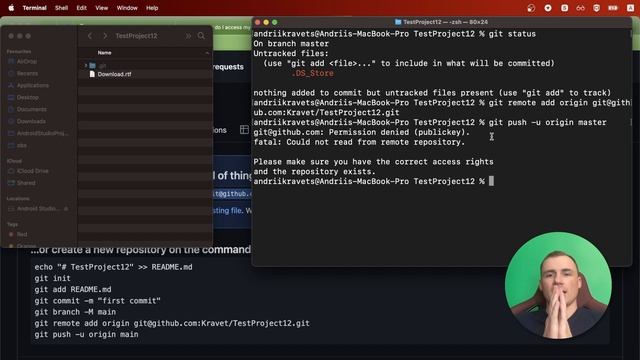This screenshot has height=360, width=640.
Task: Click 'git commit -m "first commit"' line
Action: [x=98, y=301]
